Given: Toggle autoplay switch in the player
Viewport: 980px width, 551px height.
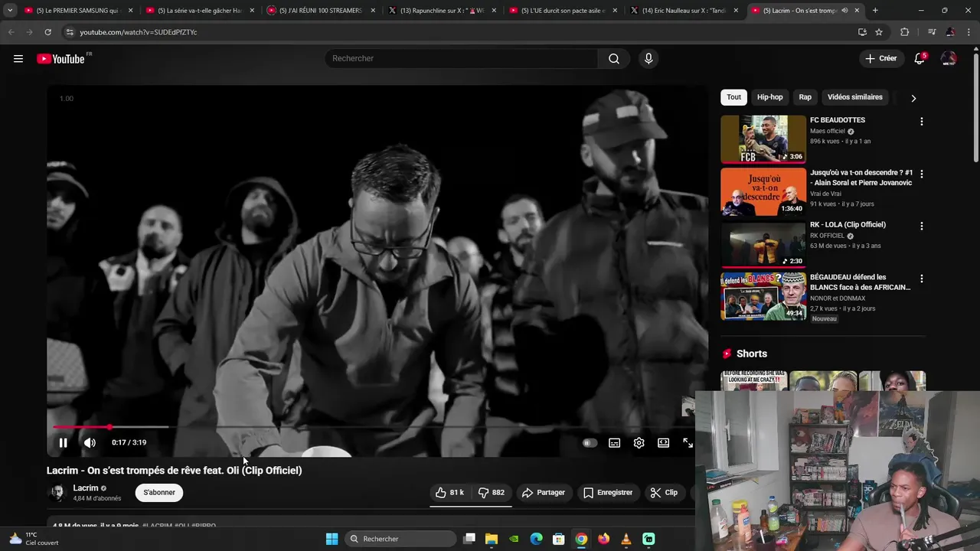Looking at the screenshot, I should [x=589, y=442].
